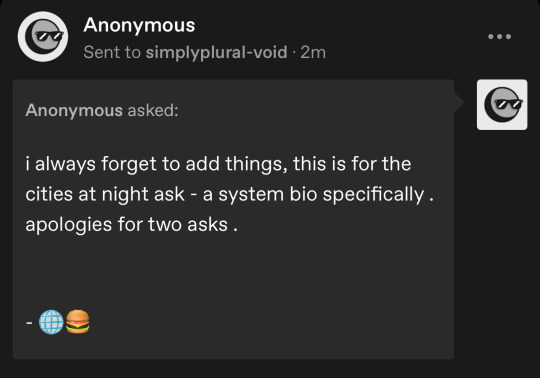Image resolution: width=540 pixels, height=378 pixels.
Task: Click the word 'asked:' in the ask header
Action: (x=153, y=111)
